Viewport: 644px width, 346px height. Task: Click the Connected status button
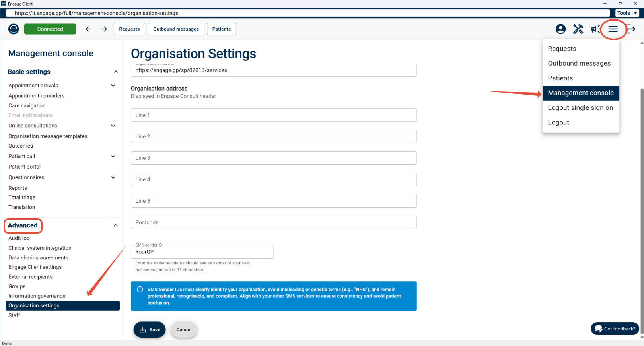(x=50, y=29)
